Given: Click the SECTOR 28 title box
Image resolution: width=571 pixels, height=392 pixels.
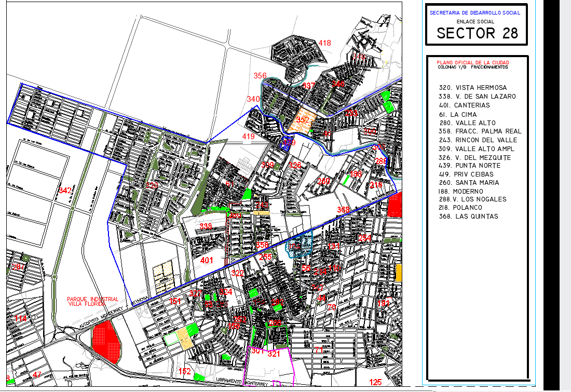Looking at the screenshot, I should pyautogui.click(x=477, y=33).
